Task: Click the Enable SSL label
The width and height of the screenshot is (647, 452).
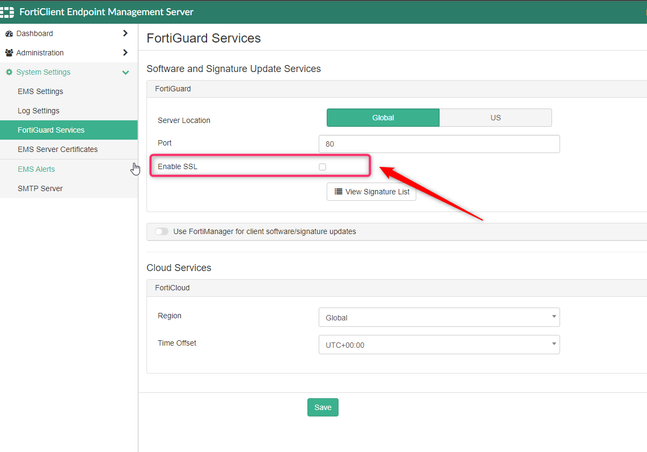Action: coord(177,166)
